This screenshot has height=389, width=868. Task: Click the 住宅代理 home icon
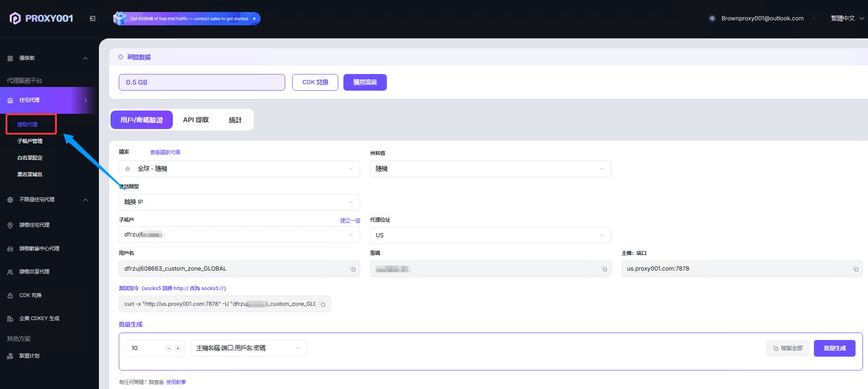click(10, 100)
